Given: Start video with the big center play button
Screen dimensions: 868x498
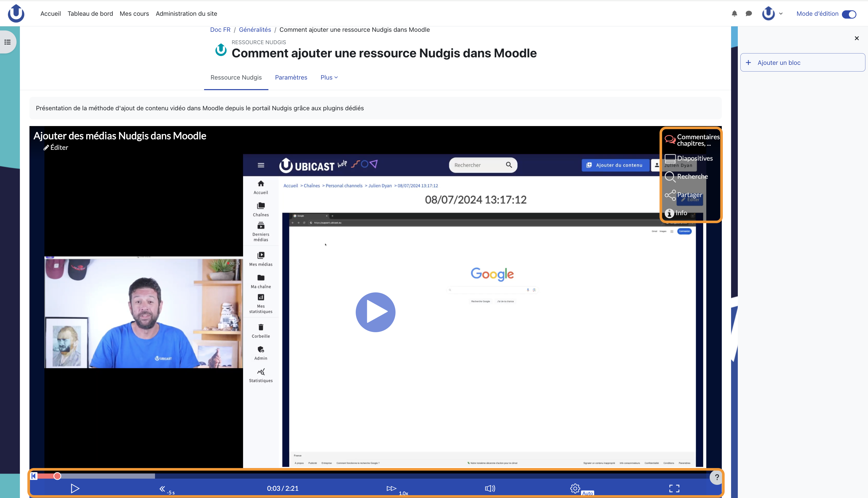Looking at the screenshot, I should 376,312.
